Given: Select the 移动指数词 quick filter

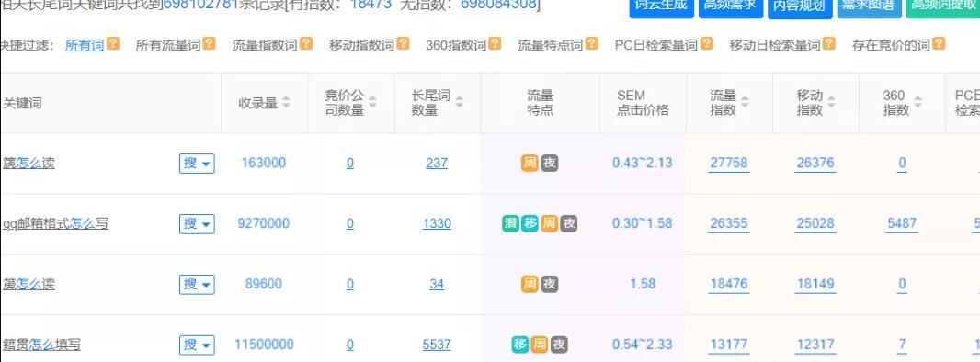Looking at the screenshot, I should click(362, 45).
